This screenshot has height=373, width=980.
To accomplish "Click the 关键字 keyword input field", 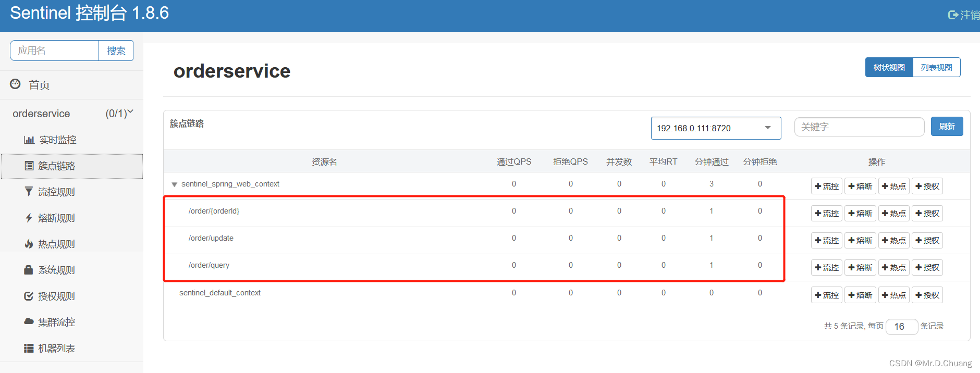I will [859, 127].
